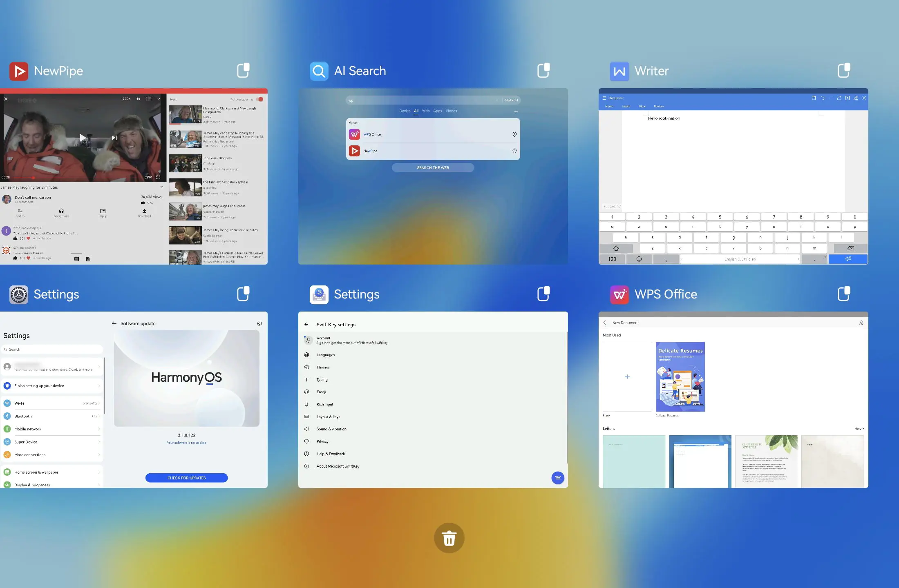Switch to Videos tab in AI Search

pos(452,111)
